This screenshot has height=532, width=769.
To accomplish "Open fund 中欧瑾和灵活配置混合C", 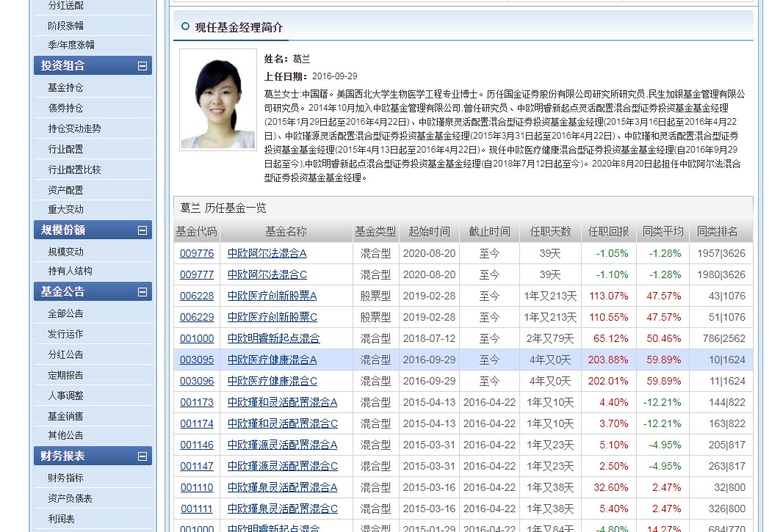I will click(283, 423).
